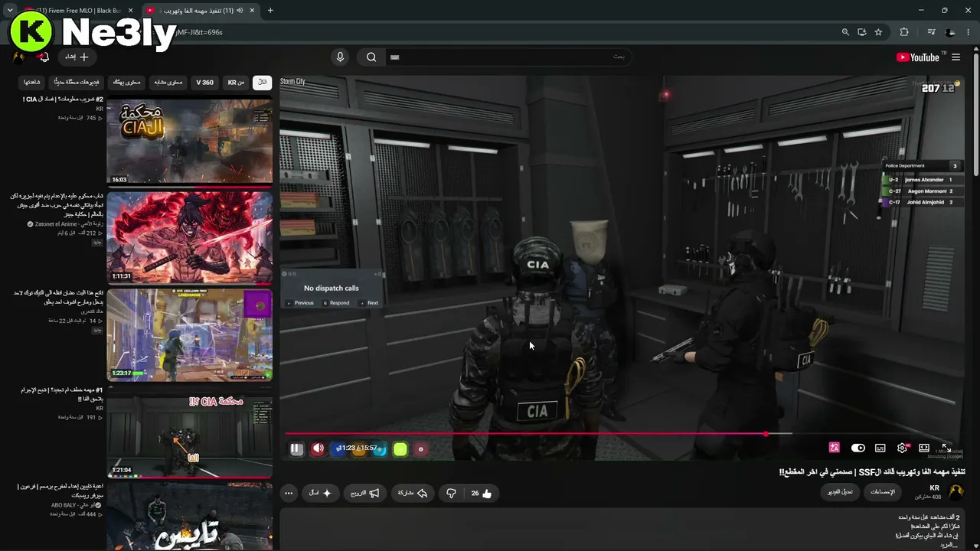Open the 1:11:31 red anime thumbnail
The width and height of the screenshot is (980, 551).
[x=189, y=237]
